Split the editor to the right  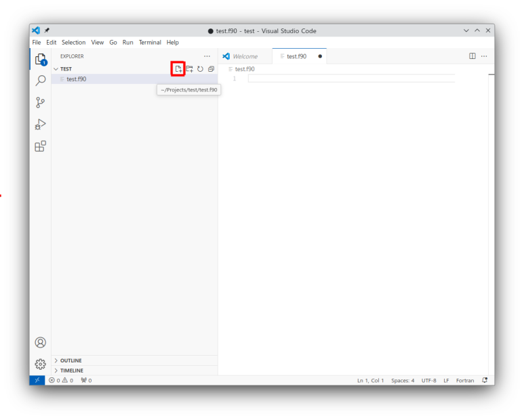(472, 56)
